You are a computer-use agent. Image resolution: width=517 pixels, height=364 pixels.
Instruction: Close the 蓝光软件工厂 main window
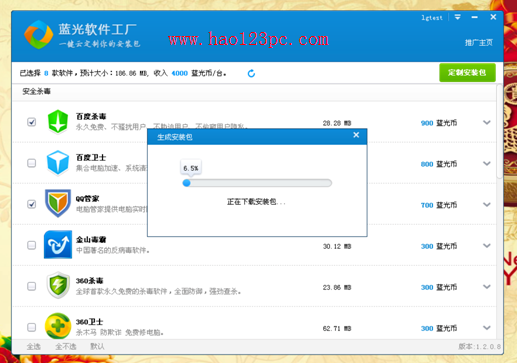tap(493, 17)
